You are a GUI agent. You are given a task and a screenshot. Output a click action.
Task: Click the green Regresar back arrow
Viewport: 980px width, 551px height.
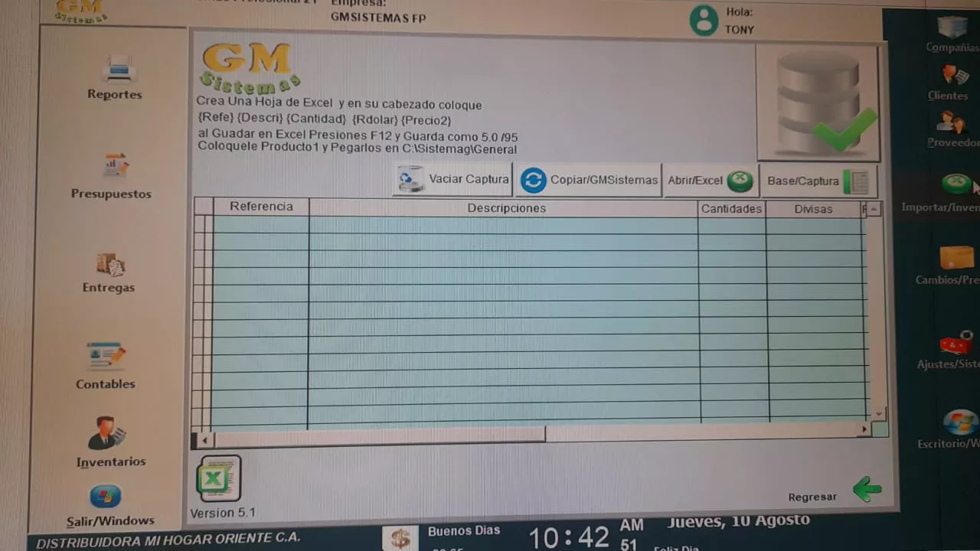pyautogui.click(x=867, y=489)
